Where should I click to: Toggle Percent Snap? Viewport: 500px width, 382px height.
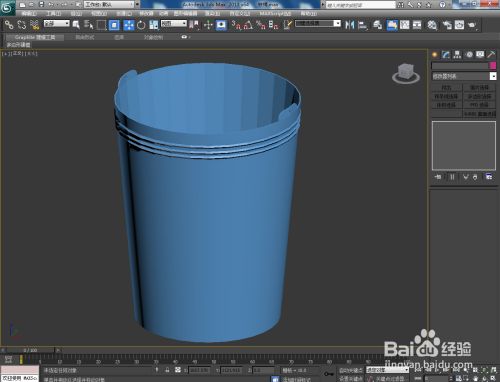click(261, 25)
